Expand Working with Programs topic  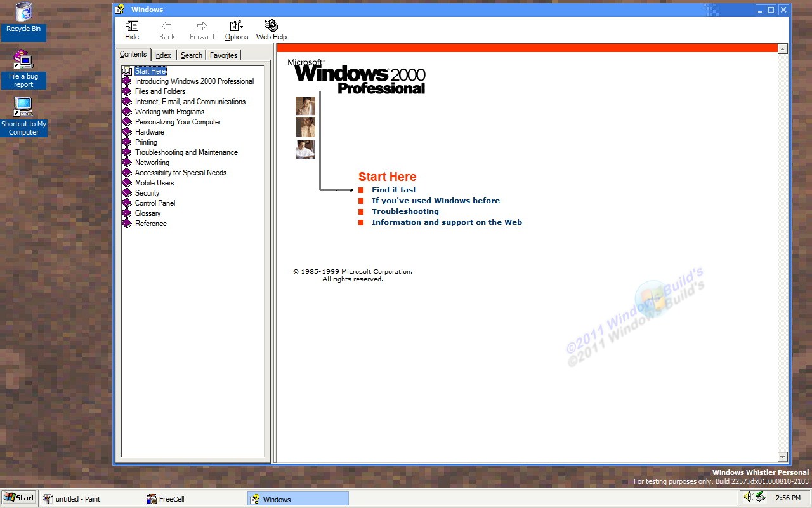[169, 112]
